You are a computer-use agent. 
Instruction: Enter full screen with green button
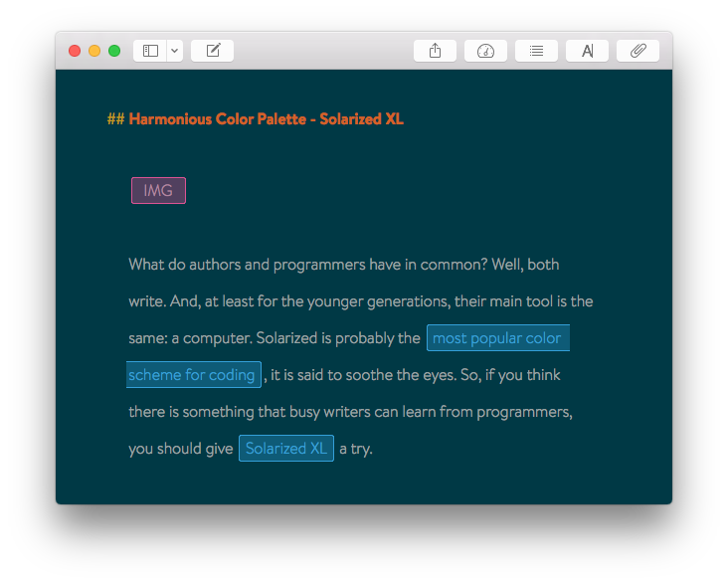114,51
